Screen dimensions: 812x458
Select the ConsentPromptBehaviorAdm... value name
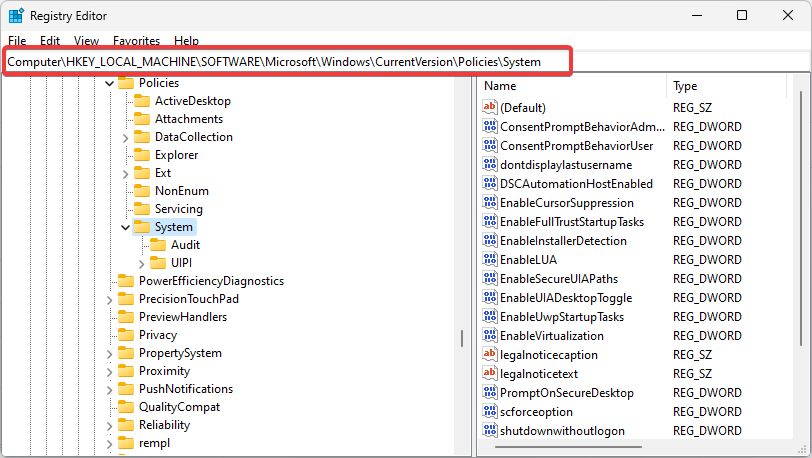coord(582,126)
